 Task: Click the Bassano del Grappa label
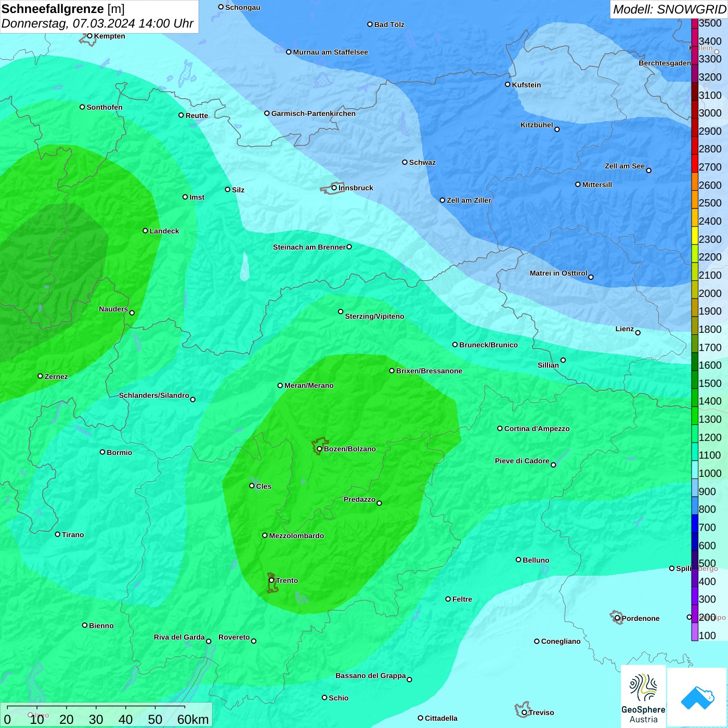click(x=370, y=675)
